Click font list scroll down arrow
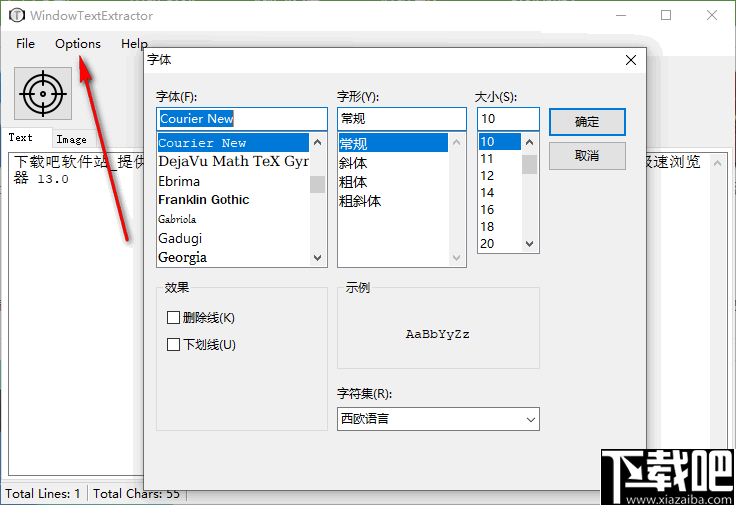The width and height of the screenshot is (736, 505). (x=318, y=258)
